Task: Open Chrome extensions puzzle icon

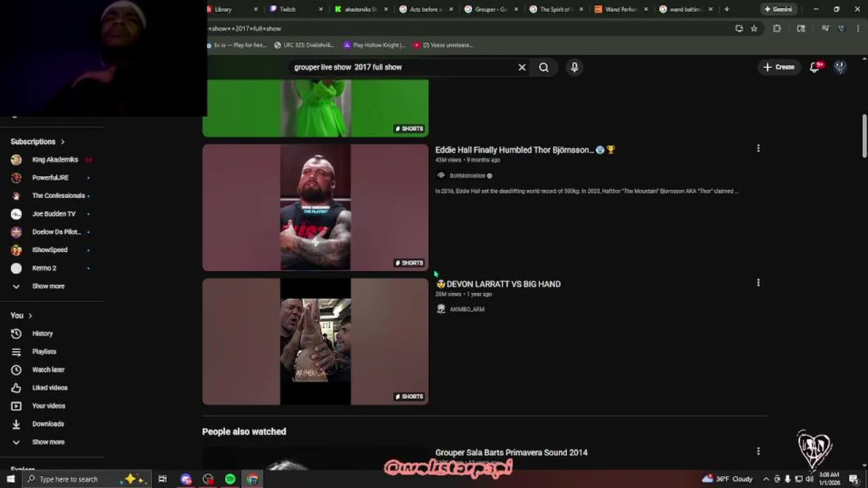Action: click(x=777, y=28)
